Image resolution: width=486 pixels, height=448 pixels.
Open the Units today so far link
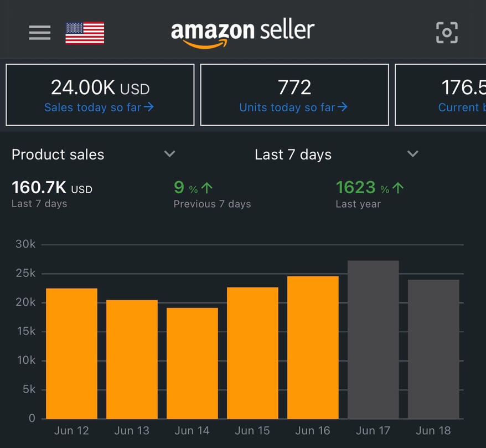point(287,107)
